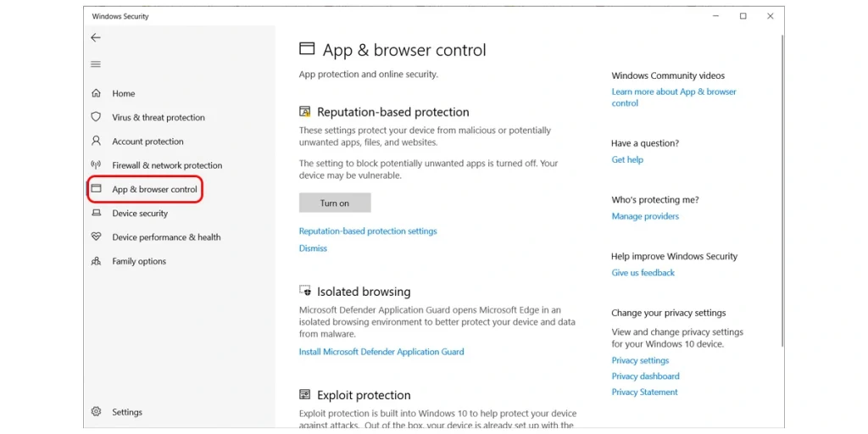
Task: Click the Reputation-based protection heading
Action: [393, 112]
